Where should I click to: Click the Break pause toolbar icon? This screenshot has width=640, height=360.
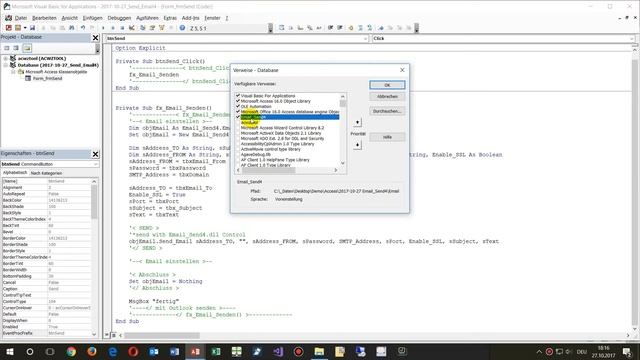(113, 28)
